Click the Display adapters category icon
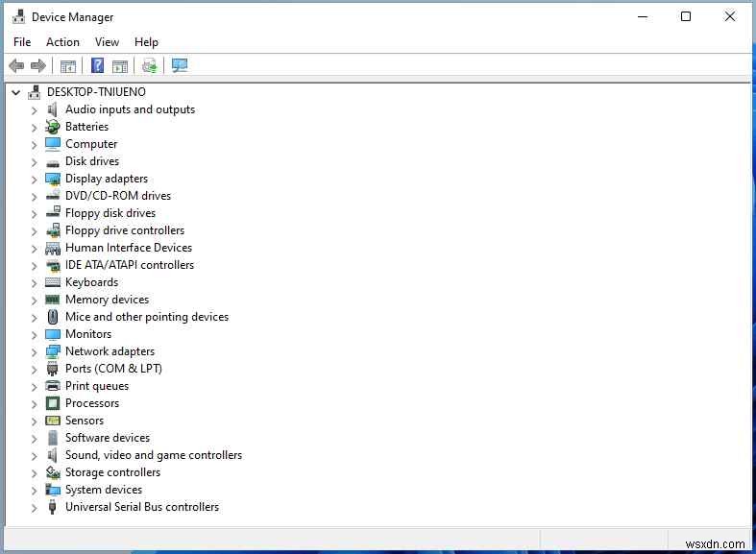Screen dimensions: 756x554 point(52,179)
